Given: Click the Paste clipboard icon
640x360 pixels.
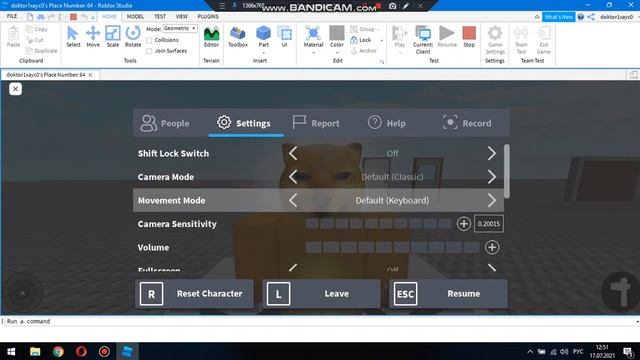Looking at the screenshot, I should click(13, 37).
